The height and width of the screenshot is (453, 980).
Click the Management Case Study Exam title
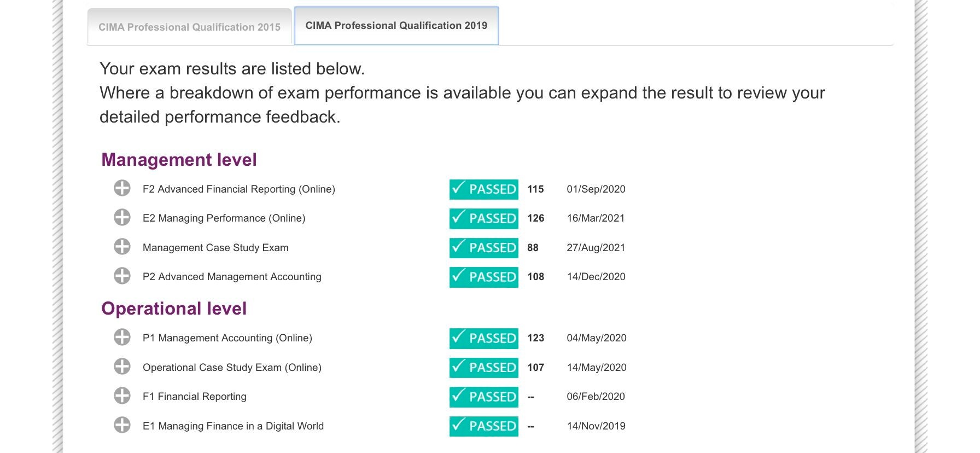pos(215,248)
